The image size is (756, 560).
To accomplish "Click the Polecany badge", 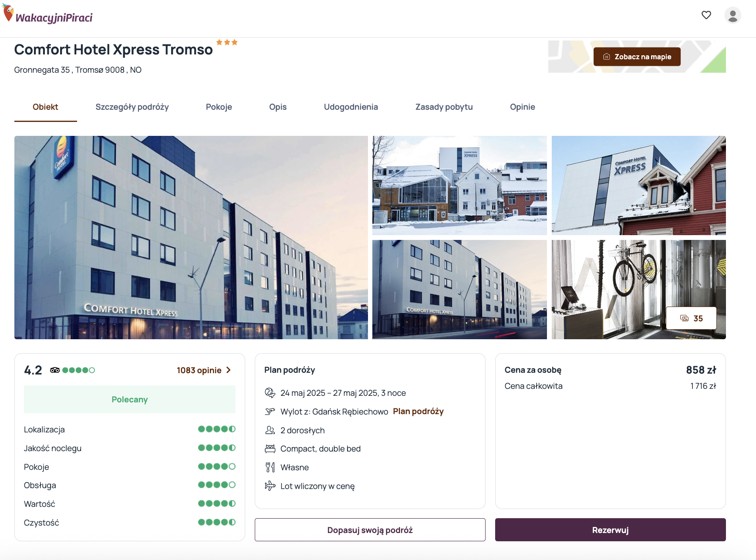I will (130, 399).
